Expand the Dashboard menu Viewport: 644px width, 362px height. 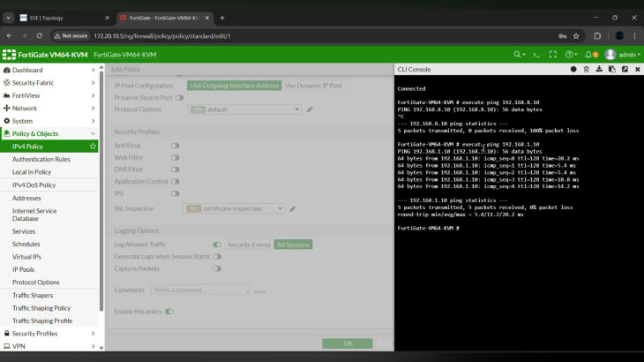point(49,70)
